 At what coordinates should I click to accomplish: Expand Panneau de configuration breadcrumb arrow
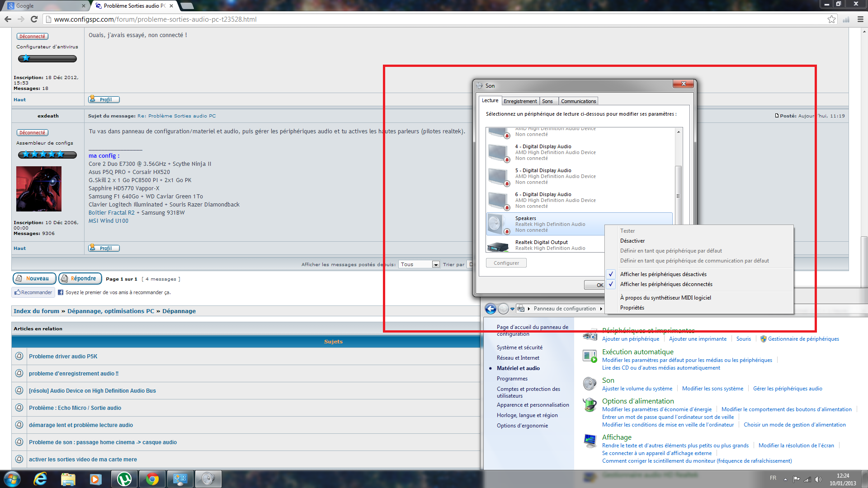click(x=601, y=309)
